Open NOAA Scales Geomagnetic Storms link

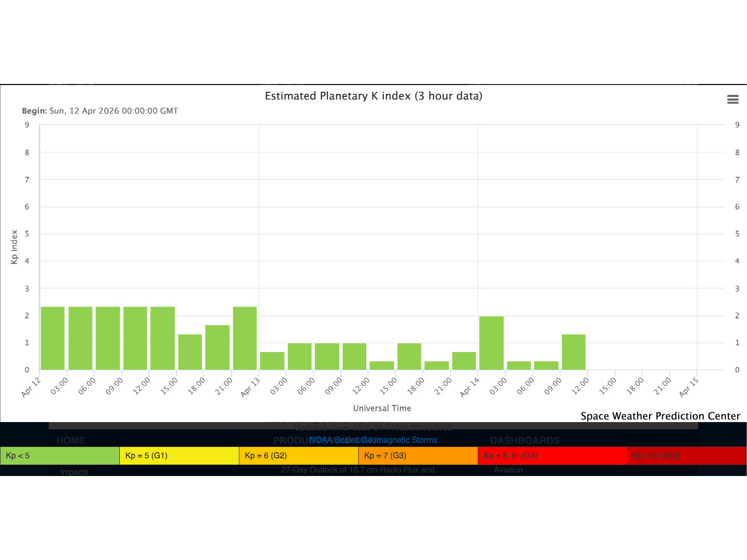tap(373, 440)
